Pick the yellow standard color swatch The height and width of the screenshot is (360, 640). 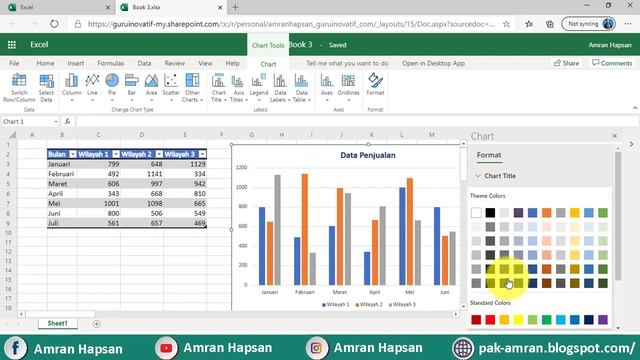point(518,320)
